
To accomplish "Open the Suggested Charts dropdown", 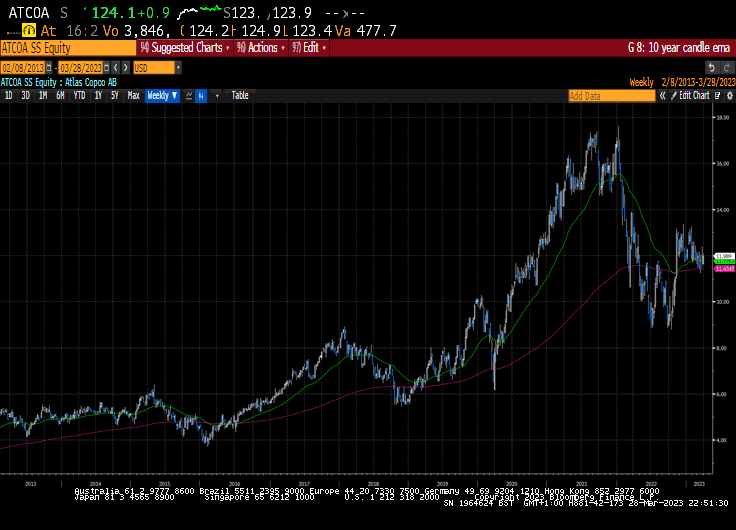I will pyautogui.click(x=184, y=48).
